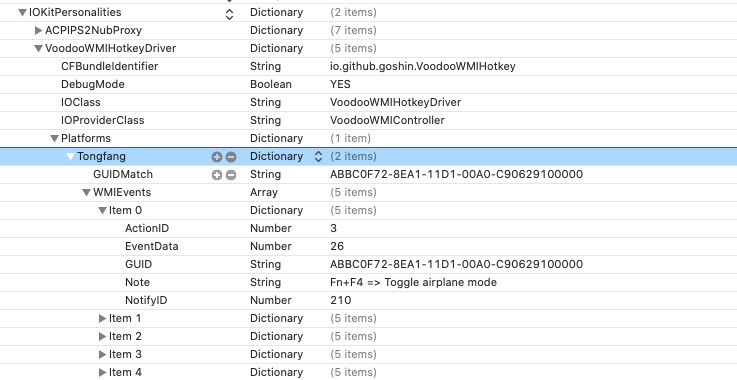Select the Note key

137,282
